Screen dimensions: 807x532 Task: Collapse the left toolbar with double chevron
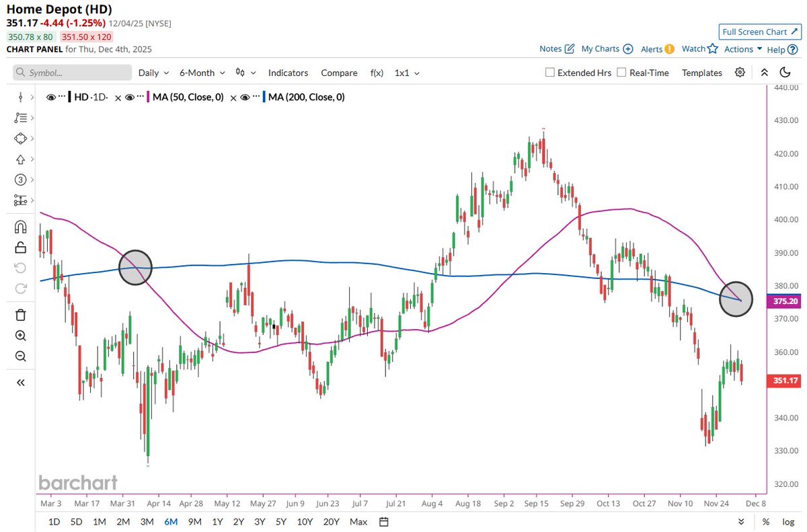click(x=20, y=382)
